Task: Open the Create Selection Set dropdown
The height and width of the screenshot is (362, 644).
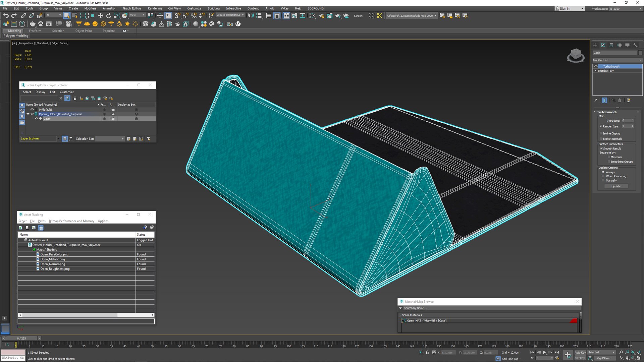Action: (230, 15)
